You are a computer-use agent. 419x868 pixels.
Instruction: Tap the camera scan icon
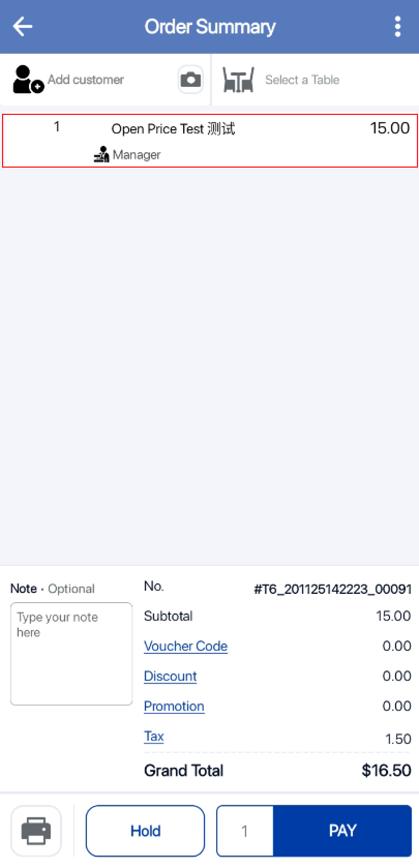190,80
